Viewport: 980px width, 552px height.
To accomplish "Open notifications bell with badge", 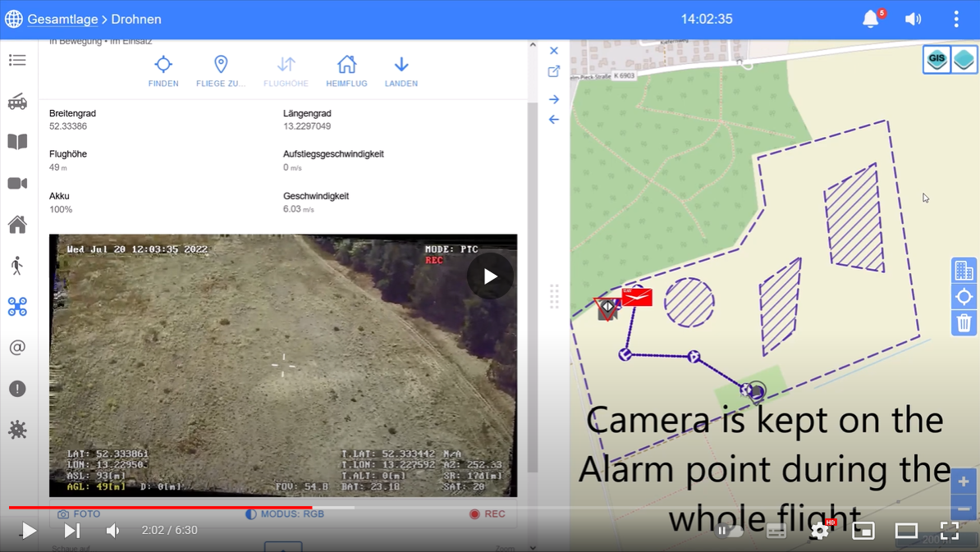I will click(x=872, y=19).
